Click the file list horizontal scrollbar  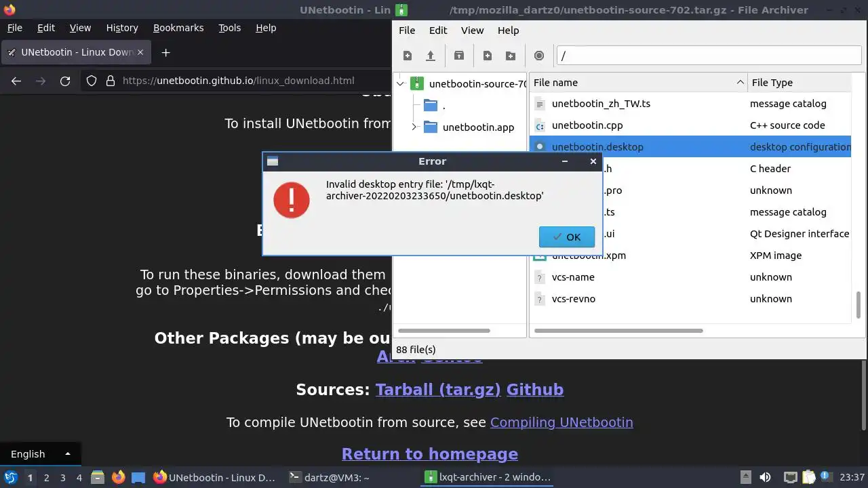click(x=619, y=331)
